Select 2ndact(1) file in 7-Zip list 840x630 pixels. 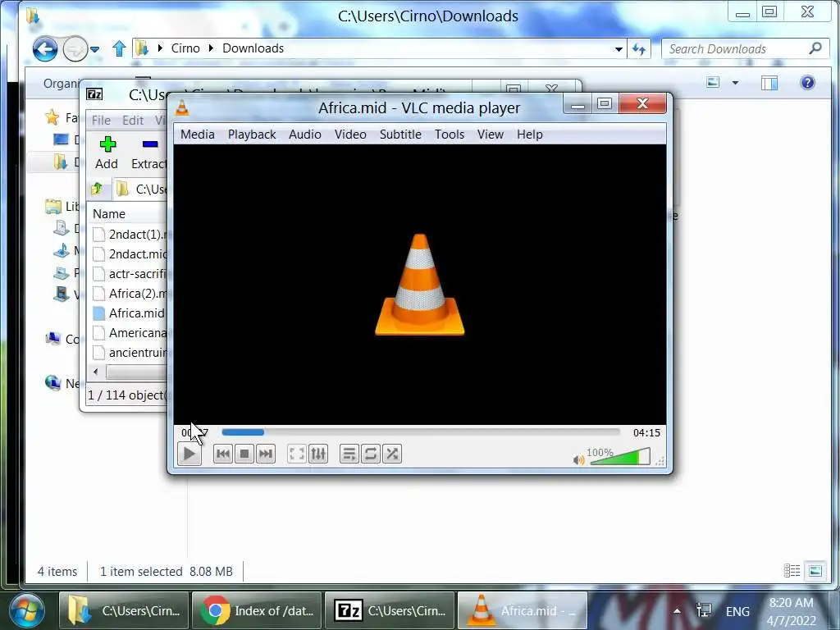point(129,235)
